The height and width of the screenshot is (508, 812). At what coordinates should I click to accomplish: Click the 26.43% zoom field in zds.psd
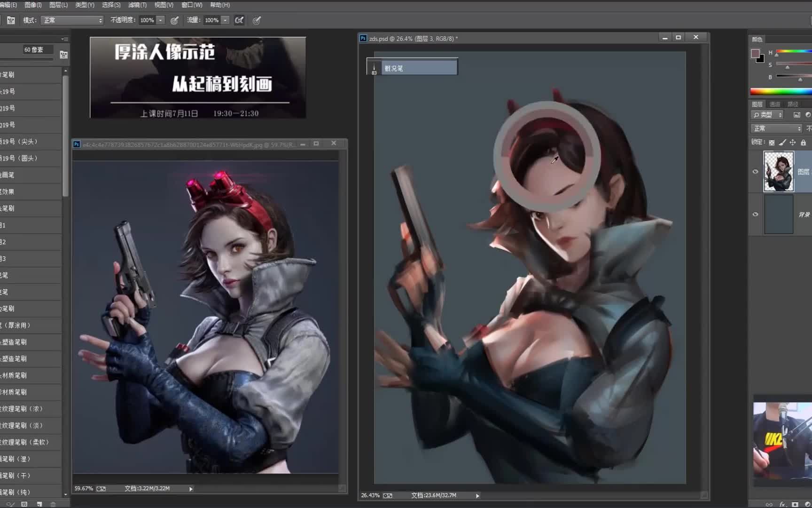click(370, 495)
